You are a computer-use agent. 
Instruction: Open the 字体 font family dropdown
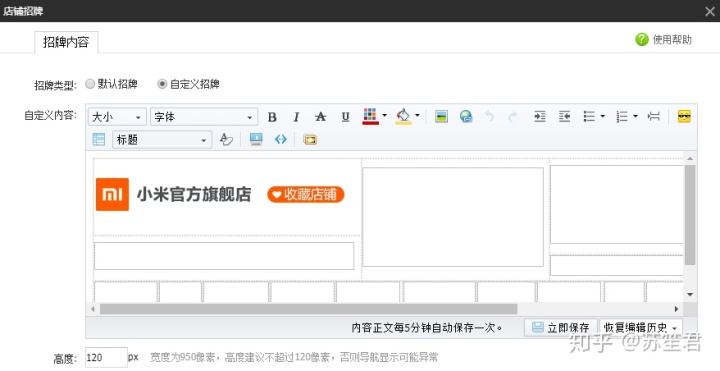tap(204, 117)
